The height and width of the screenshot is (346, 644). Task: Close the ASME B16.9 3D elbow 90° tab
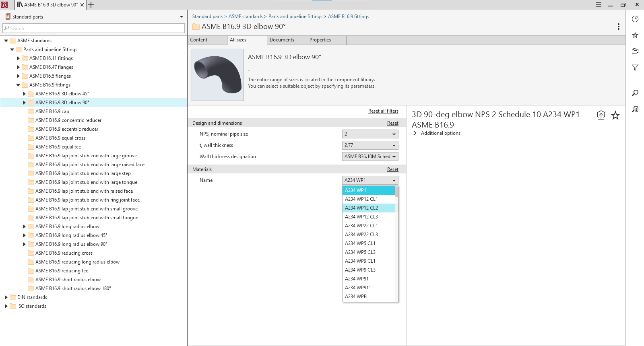(82, 5)
